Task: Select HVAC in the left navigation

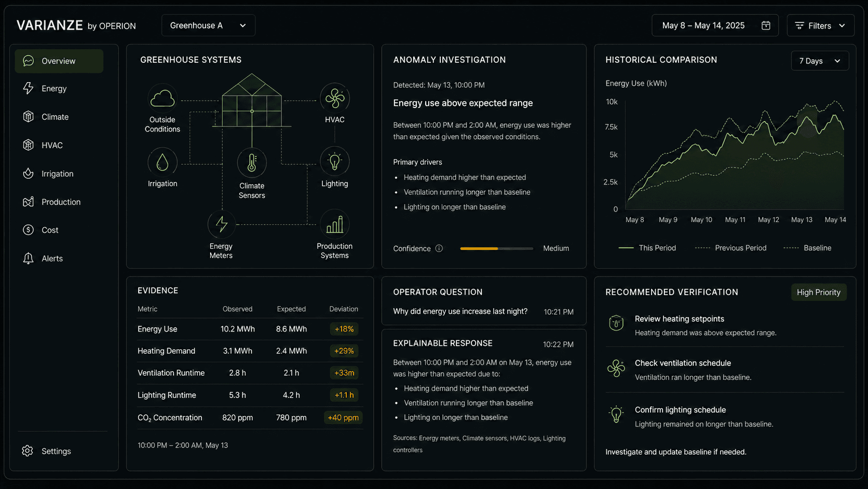Action: pos(52,145)
